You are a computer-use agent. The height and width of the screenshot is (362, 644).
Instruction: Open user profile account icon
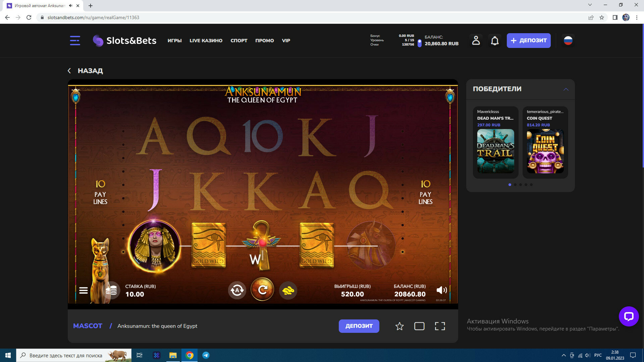point(476,41)
